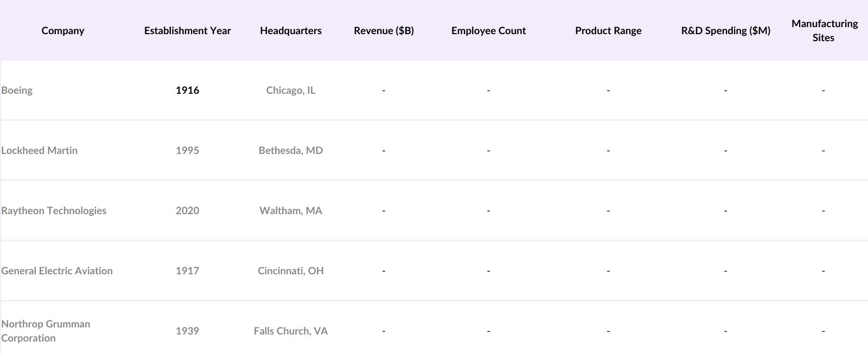
Task: Select the Revenue ($B) column header
Action: (384, 30)
